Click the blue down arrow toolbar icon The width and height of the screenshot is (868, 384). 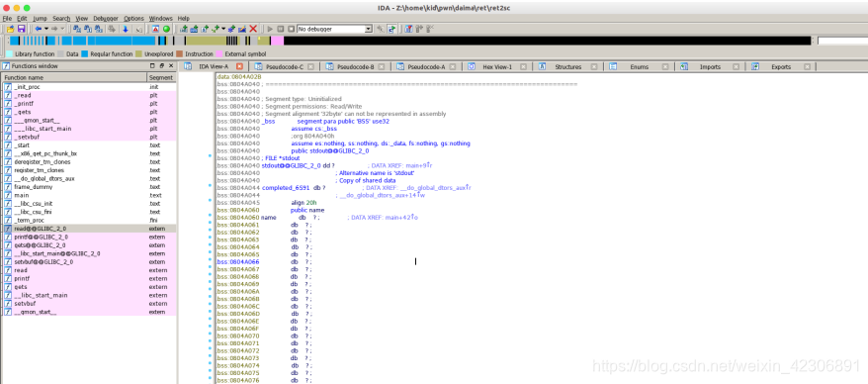pyautogui.click(x=126, y=29)
